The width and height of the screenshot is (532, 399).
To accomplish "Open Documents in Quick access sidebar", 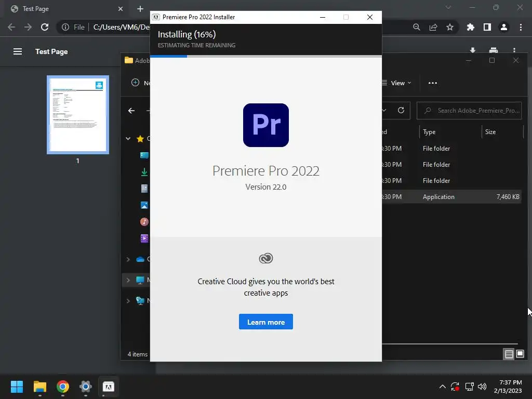I will [144, 189].
